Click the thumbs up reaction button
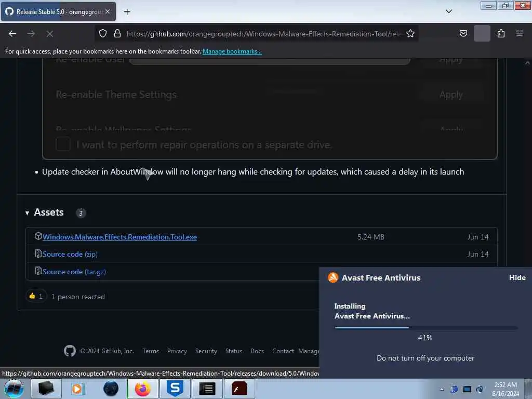This screenshot has width=532, height=399. 36,296
